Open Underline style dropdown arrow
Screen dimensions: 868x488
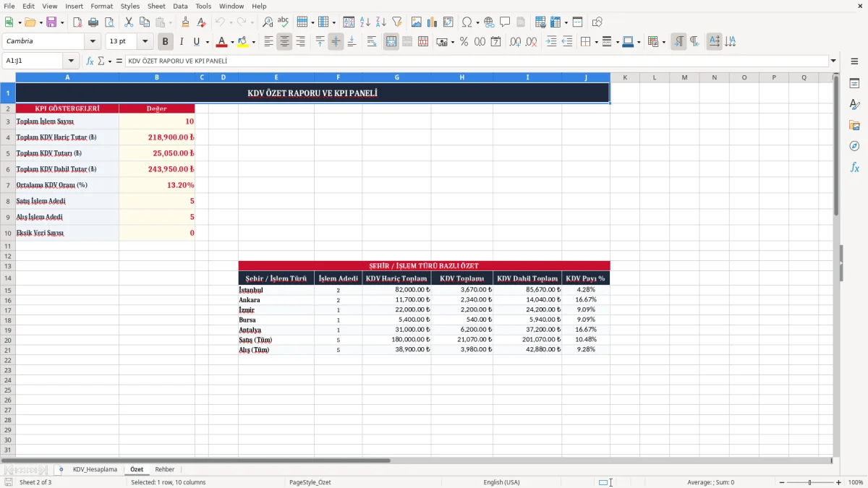tap(207, 42)
